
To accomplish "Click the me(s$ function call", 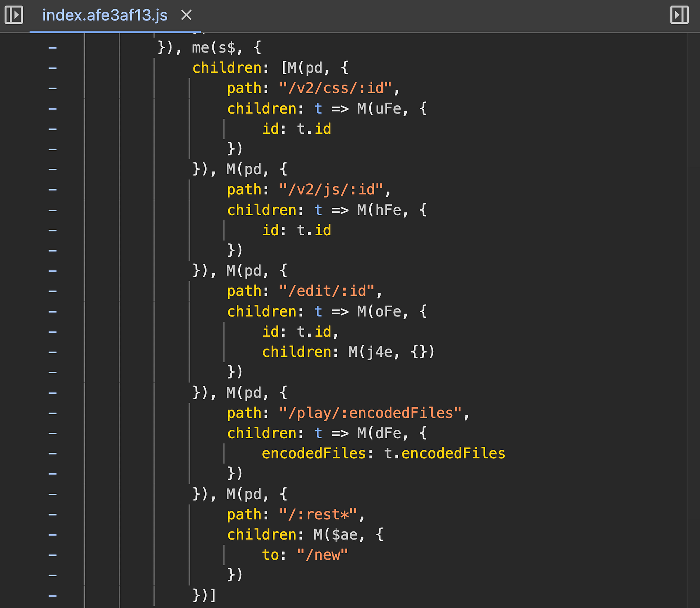I will point(214,48).
